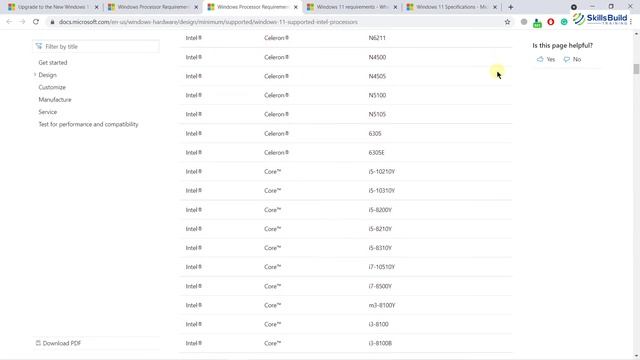Select the m3-8100Y model cell

pos(382,305)
